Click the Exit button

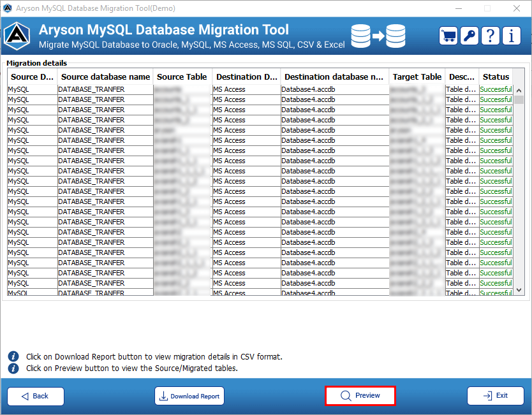pyautogui.click(x=496, y=396)
